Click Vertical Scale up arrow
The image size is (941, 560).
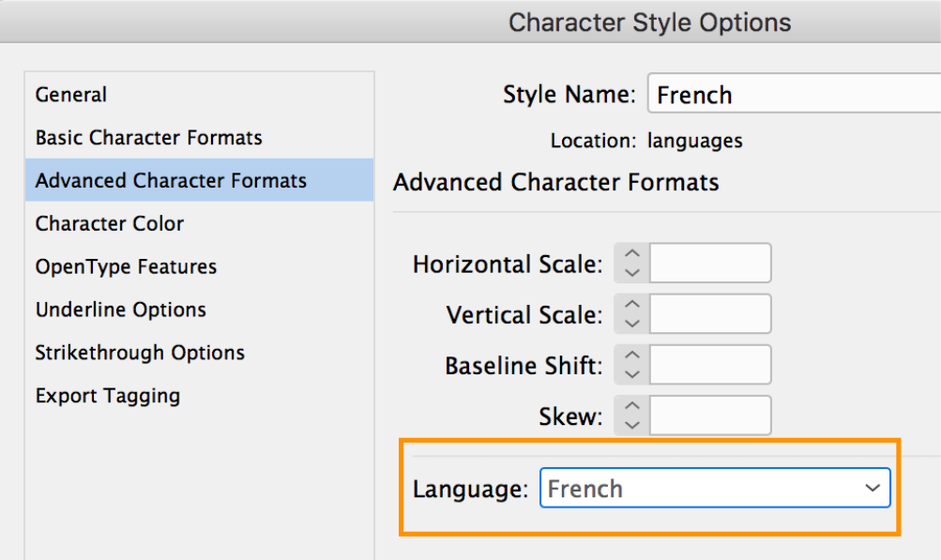(x=632, y=304)
